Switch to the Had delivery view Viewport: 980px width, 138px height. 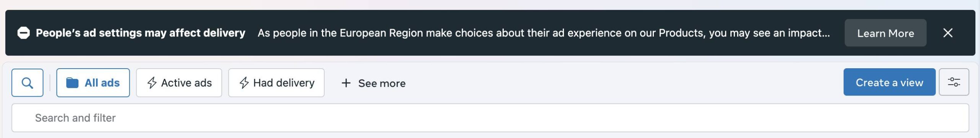pos(276,83)
